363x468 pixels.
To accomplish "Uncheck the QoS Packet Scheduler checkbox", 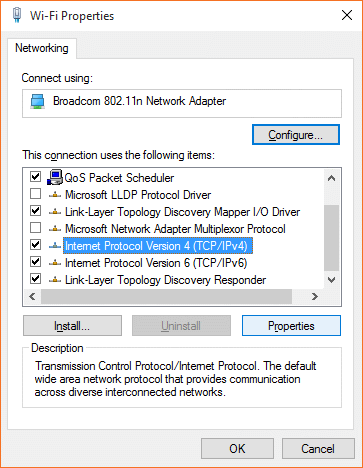I will point(35,176).
